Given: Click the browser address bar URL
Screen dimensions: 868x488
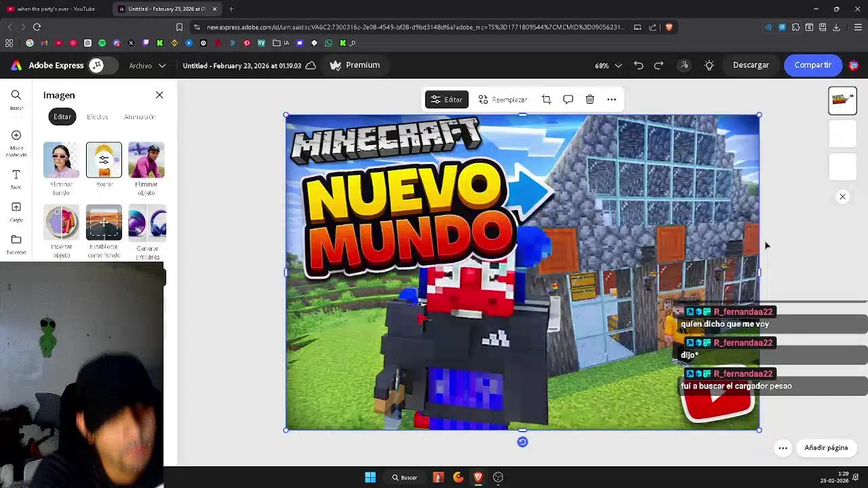Looking at the screenshot, I should (x=415, y=27).
